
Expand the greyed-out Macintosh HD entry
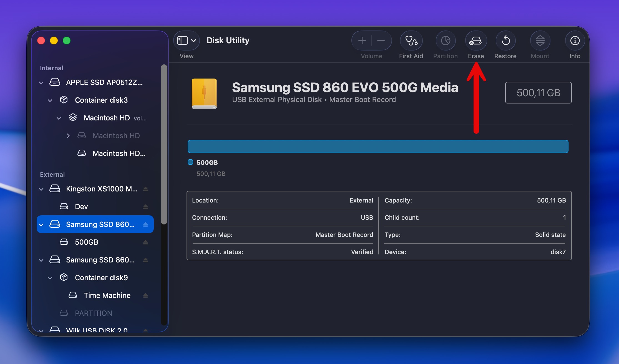pos(68,136)
